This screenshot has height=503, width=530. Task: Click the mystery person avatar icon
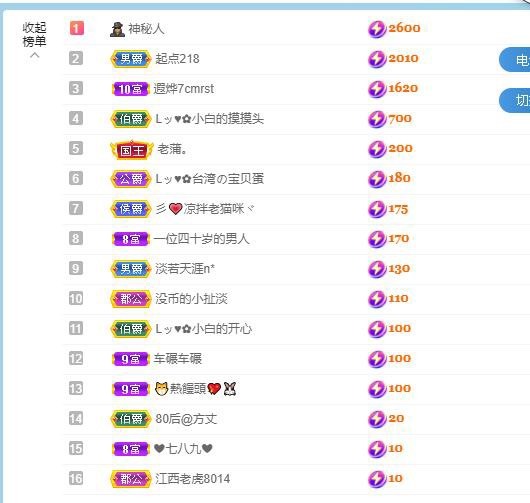(117, 29)
